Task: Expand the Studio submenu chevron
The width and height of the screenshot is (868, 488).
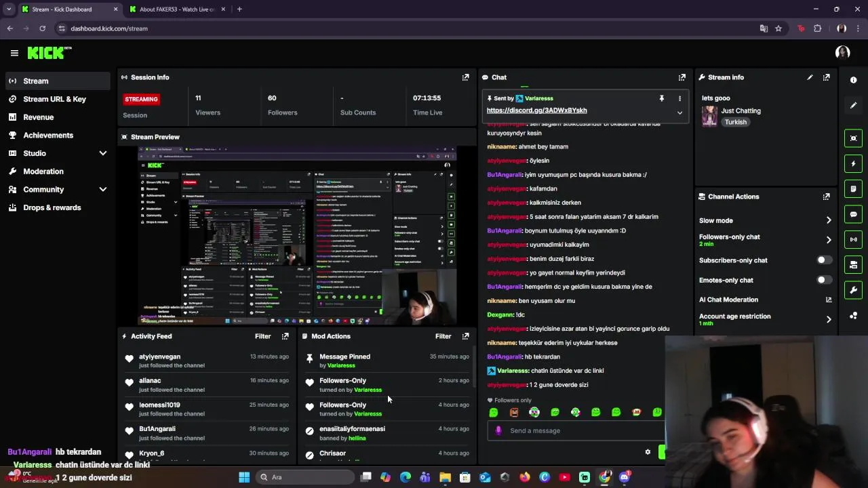Action: (103, 153)
